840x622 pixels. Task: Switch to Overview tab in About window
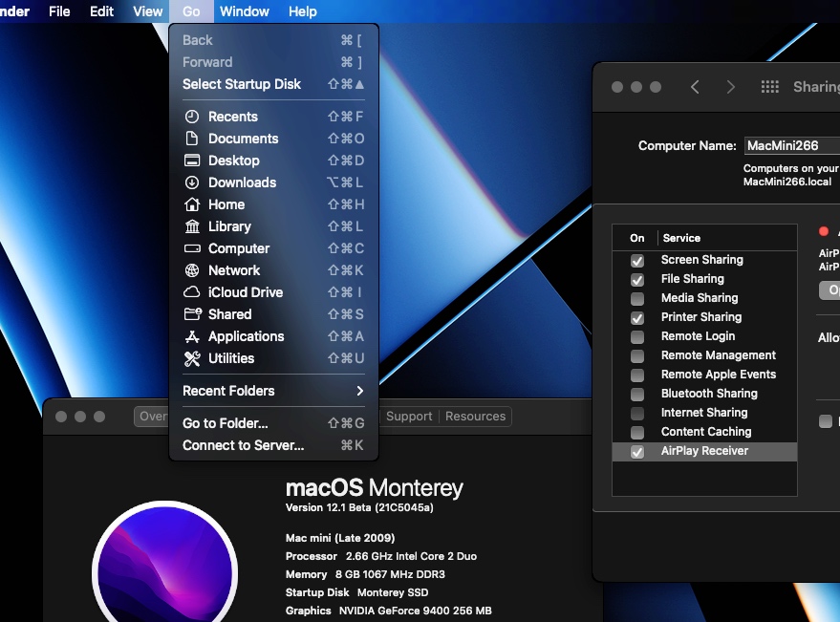click(152, 417)
